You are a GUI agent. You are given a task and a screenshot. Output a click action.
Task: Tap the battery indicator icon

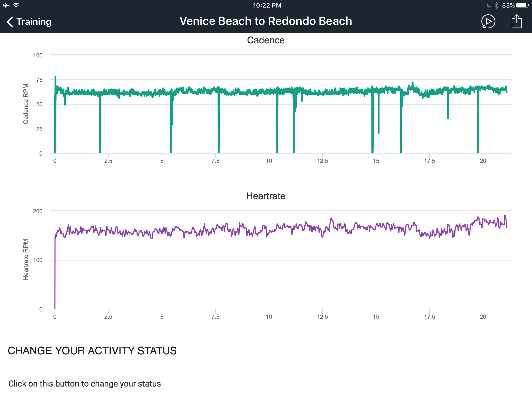[523, 5]
